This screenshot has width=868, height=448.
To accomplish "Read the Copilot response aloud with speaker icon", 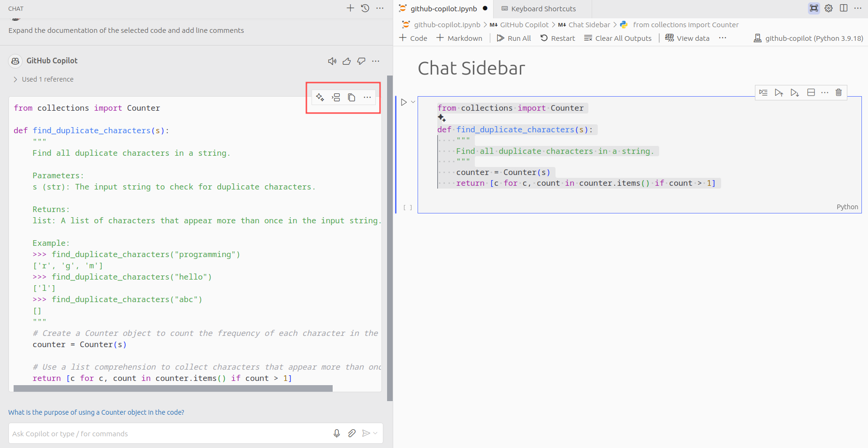I will (332, 61).
